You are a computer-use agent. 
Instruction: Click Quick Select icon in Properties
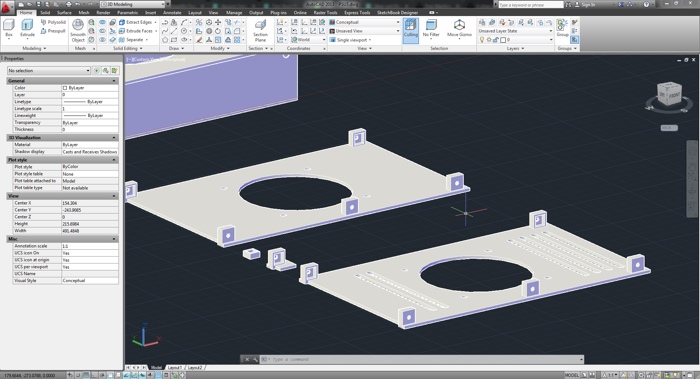coord(114,71)
